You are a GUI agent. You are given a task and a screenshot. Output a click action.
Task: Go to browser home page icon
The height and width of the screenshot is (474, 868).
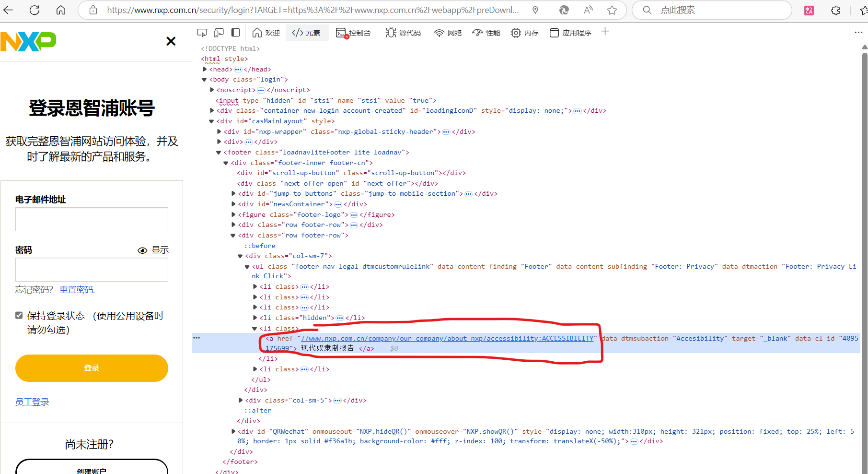61,10
